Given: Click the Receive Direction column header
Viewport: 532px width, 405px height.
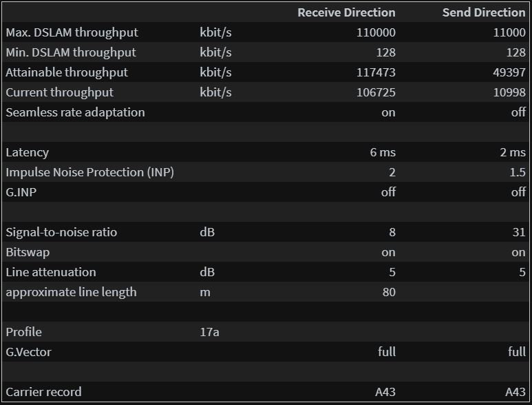Looking at the screenshot, I should click(346, 12).
